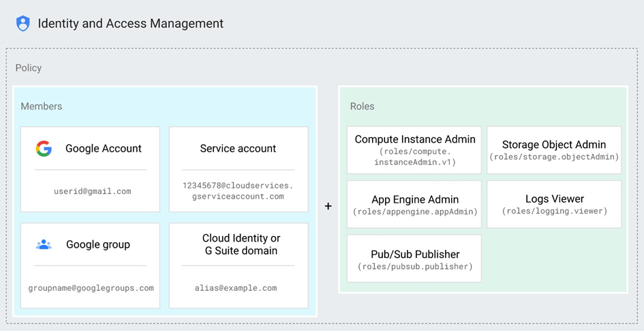Choose the Logs Viewer role
The image size is (644, 331).
click(x=553, y=204)
